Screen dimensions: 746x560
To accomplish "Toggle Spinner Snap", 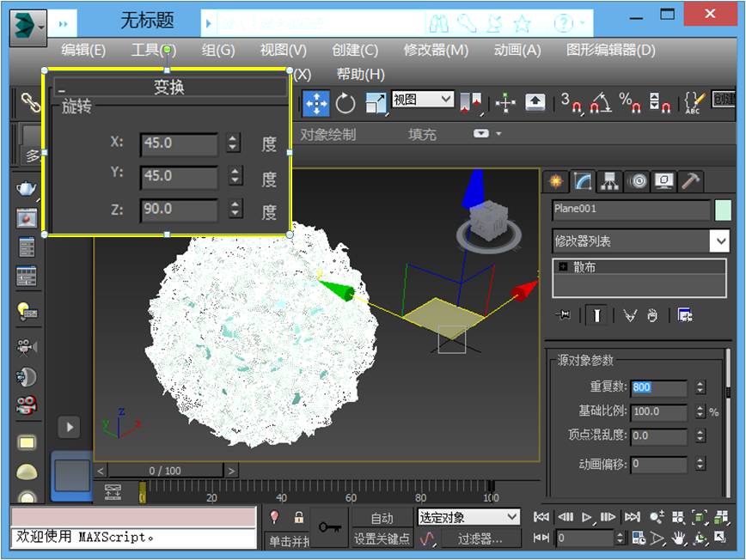I will 661,102.
